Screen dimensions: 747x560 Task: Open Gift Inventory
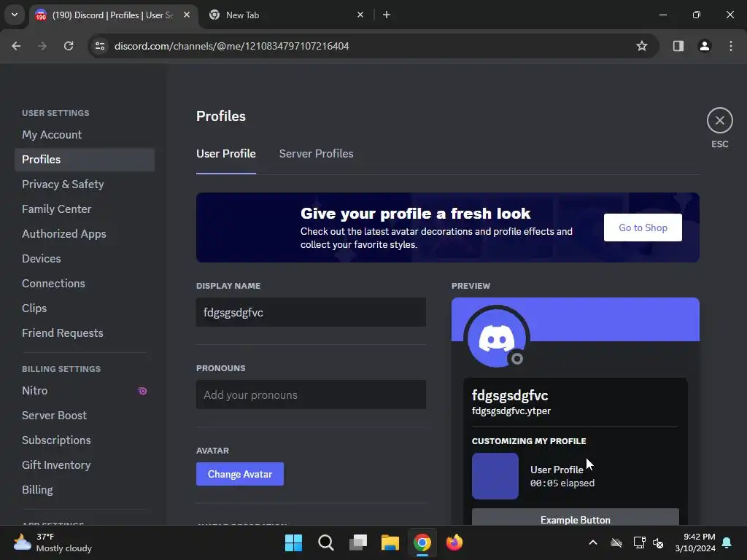coord(85,464)
